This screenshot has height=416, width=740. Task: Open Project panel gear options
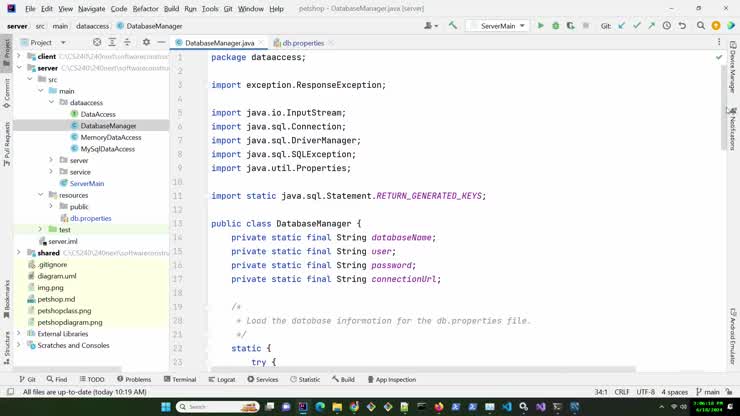point(146,42)
